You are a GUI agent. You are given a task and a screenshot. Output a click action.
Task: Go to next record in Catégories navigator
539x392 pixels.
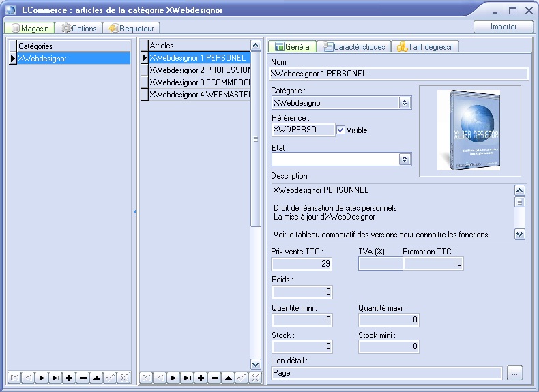pyautogui.click(x=42, y=378)
